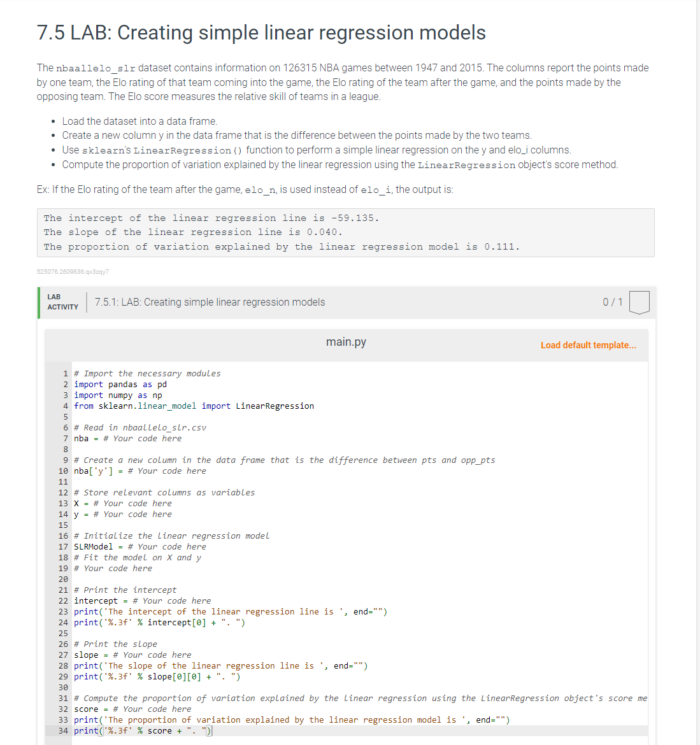Click the sklearn LinearRegression import line
Viewport: 700px width, 745px height.
point(194,406)
